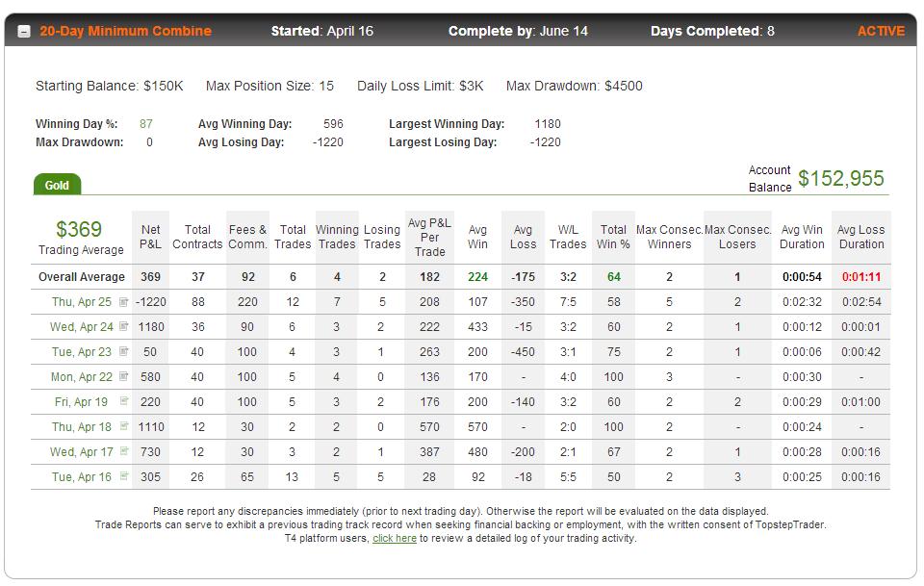Open report icon beside Wed, Apr 24
Image resolution: width=924 pixels, height=586 pixels.
124,326
